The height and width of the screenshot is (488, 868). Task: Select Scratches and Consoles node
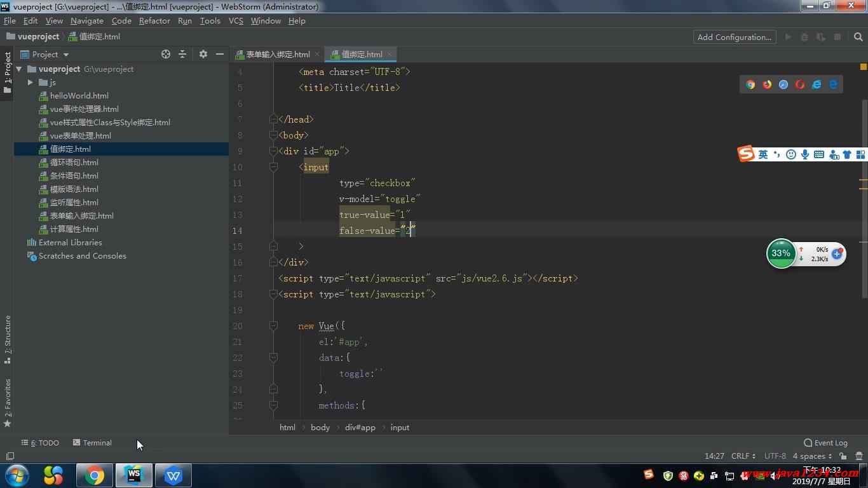click(82, 256)
